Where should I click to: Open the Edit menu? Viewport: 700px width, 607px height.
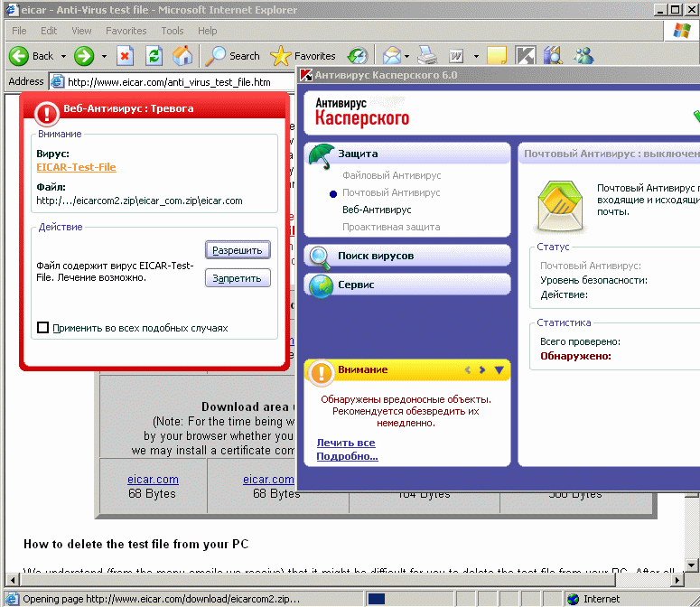[49, 31]
